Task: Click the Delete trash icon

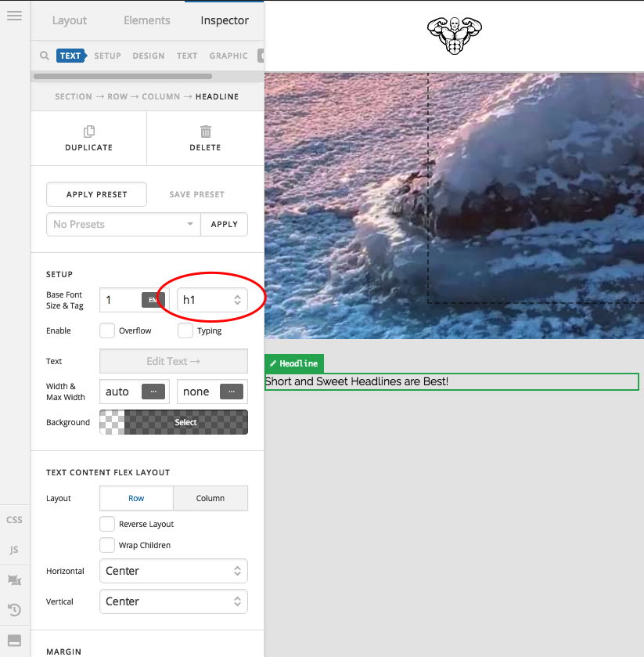Action: [205, 132]
